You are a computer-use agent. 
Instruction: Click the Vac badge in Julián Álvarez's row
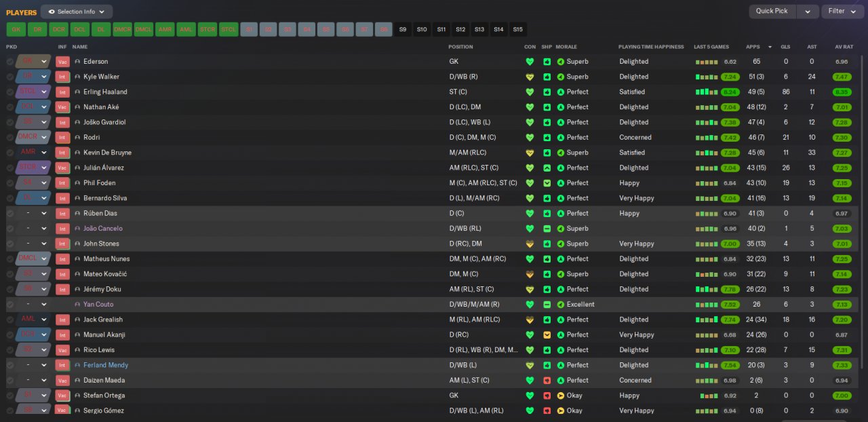coord(62,168)
